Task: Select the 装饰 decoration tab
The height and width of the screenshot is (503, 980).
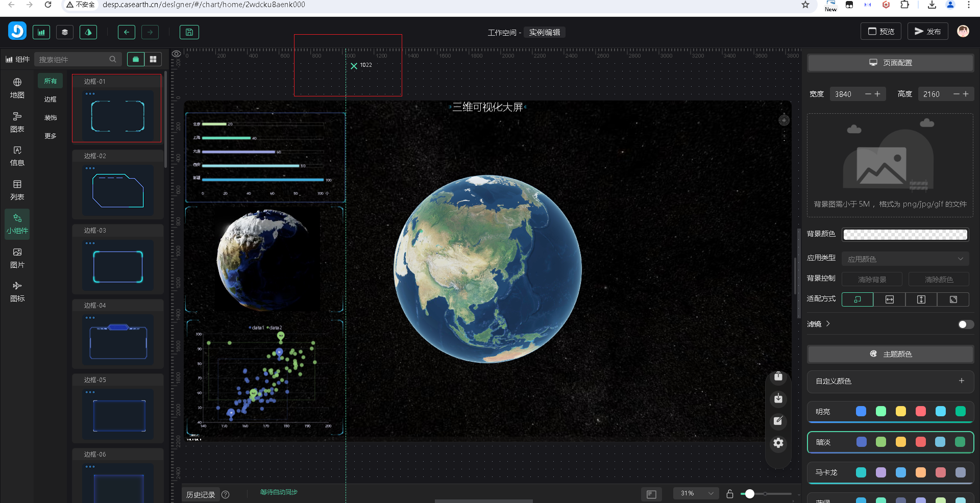Action: (x=51, y=118)
